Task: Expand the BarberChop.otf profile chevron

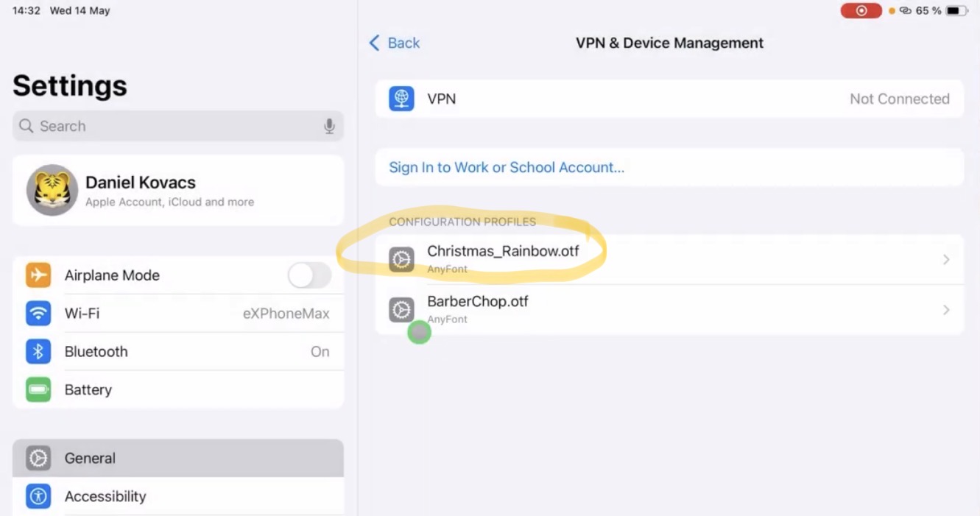Action: pyautogui.click(x=946, y=310)
